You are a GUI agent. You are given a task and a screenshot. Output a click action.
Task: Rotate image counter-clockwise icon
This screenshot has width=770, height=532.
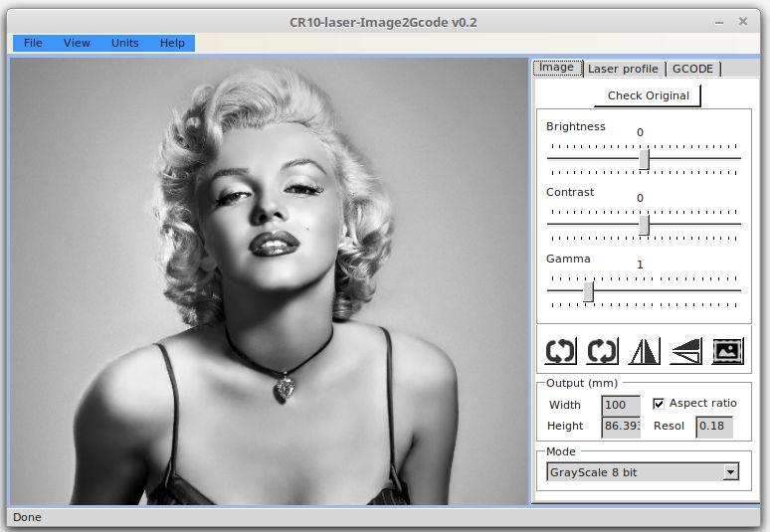coord(561,351)
